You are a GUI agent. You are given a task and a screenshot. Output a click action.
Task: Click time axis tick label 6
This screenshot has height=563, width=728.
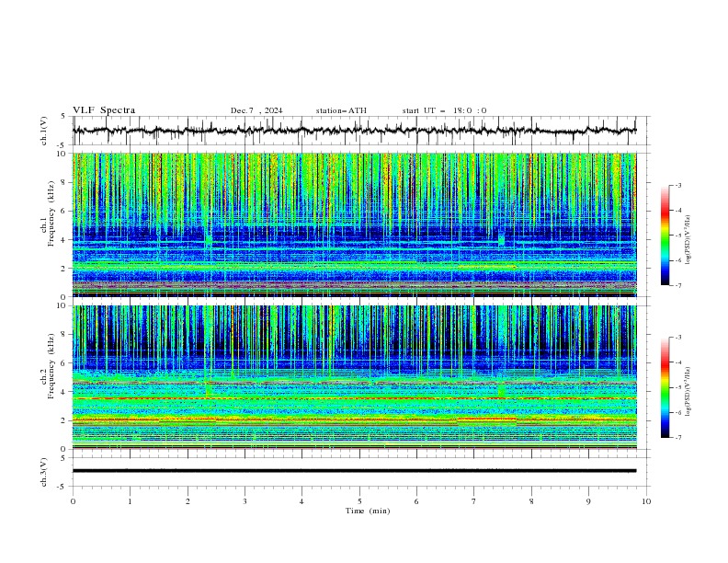pyautogui.click(x=416, y=501)
